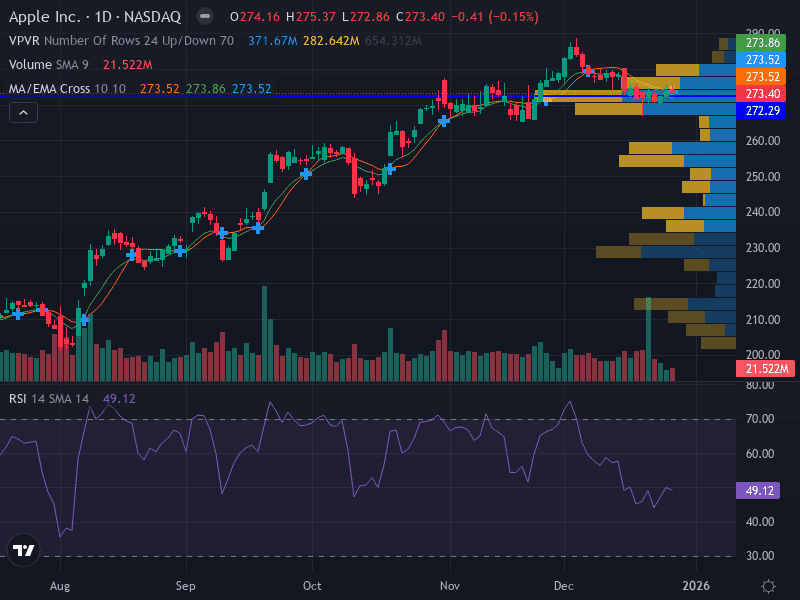Screen dimensions: 800x600
Task: Click the 2026 label on time axis
Action: point(696,586)
